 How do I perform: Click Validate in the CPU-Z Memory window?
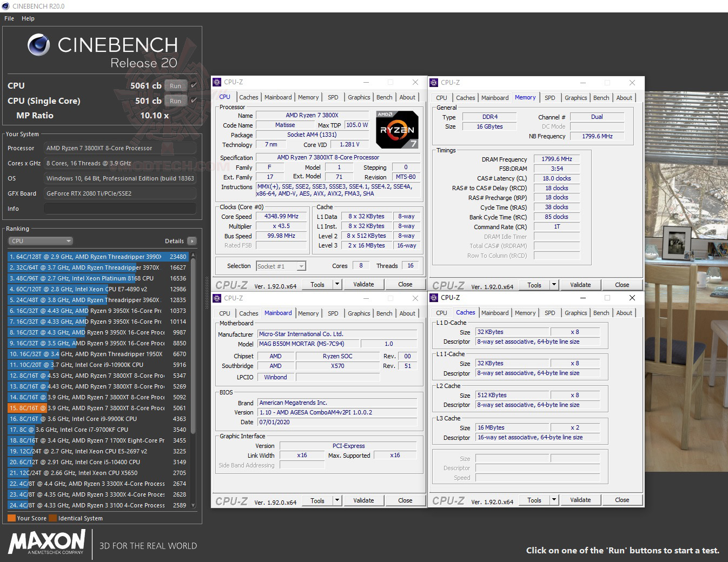point(580,285)
